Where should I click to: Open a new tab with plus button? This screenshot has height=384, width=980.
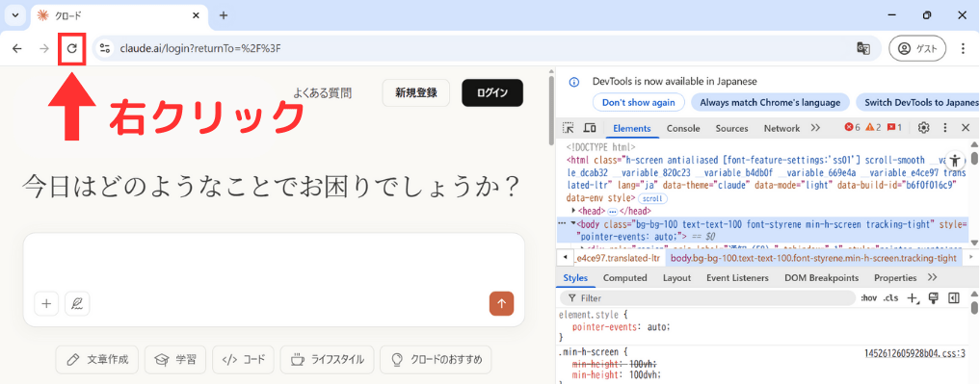[224, 15]
